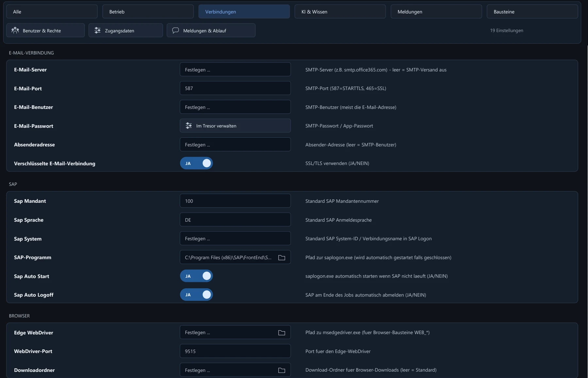Go to the Betrieb tab
Image resolution: width=588 pixels, height=378 pixels.
click(x=148, y=11)
